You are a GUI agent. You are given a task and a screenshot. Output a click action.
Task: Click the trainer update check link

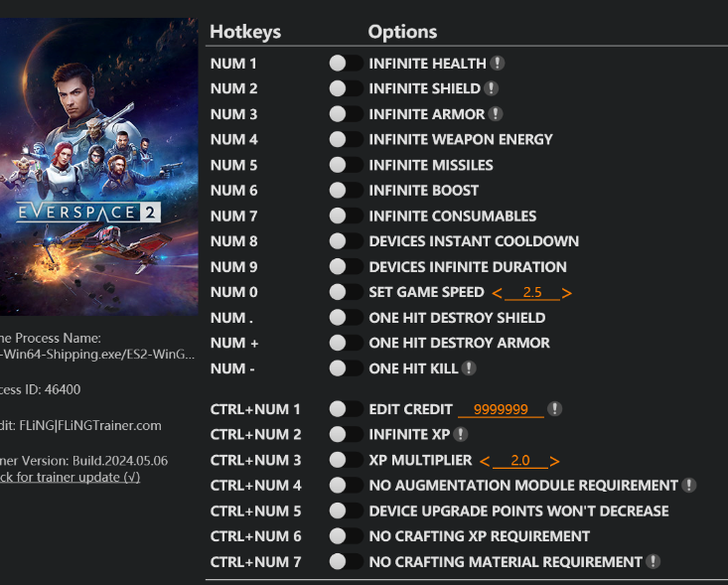click(70, 478)
